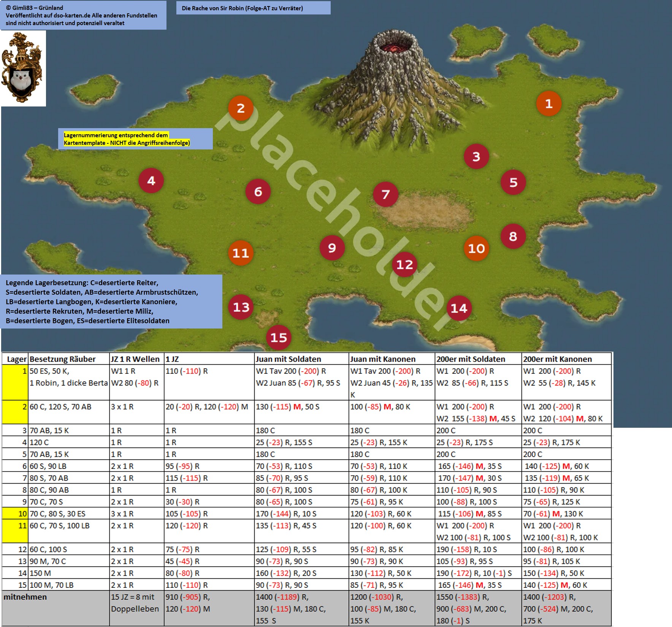Click the yellow Lager 1 cell
The height and width of the screenshot is (627, 672).
tap(15, 382)
